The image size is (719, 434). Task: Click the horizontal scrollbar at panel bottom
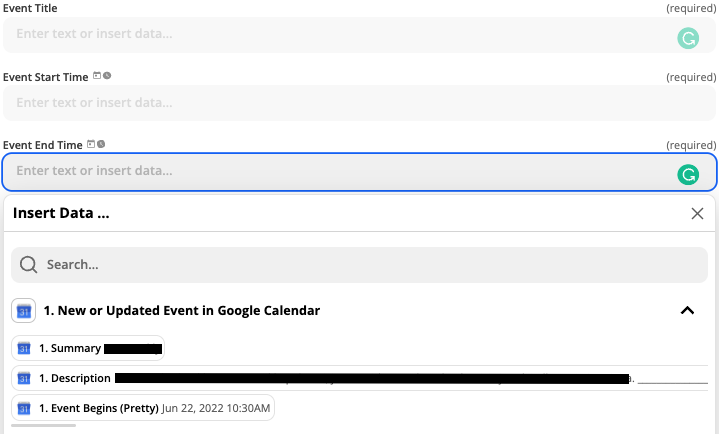(x=44, y=425)
